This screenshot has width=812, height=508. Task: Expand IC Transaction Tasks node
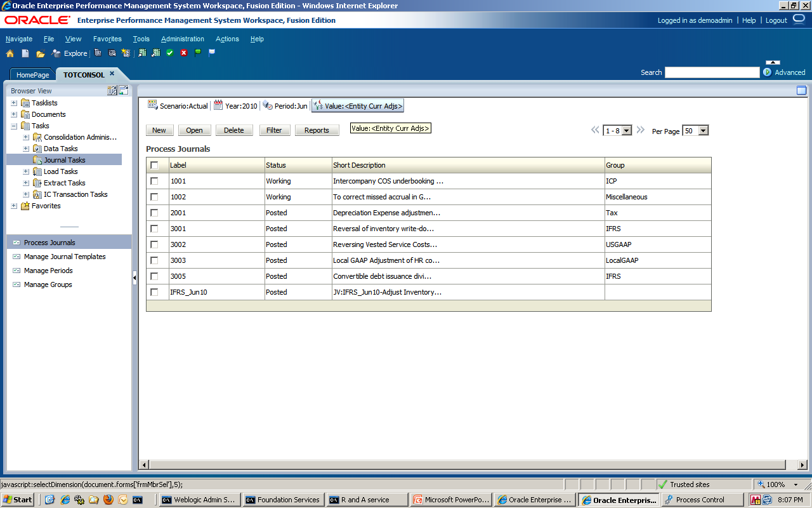click(x=26, y=194)
